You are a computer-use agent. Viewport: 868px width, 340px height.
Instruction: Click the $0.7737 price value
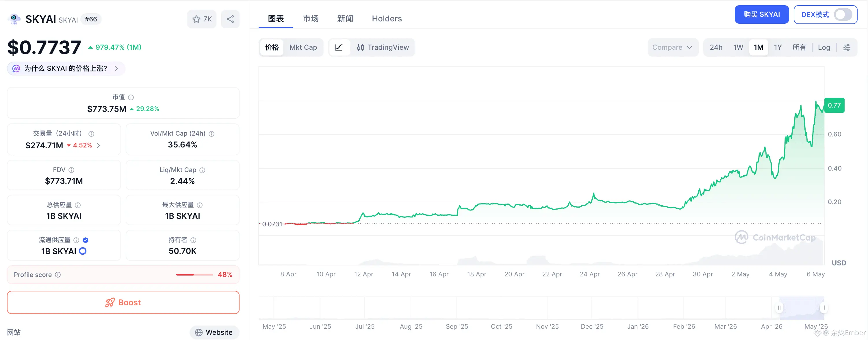click(x=44, y=47)
